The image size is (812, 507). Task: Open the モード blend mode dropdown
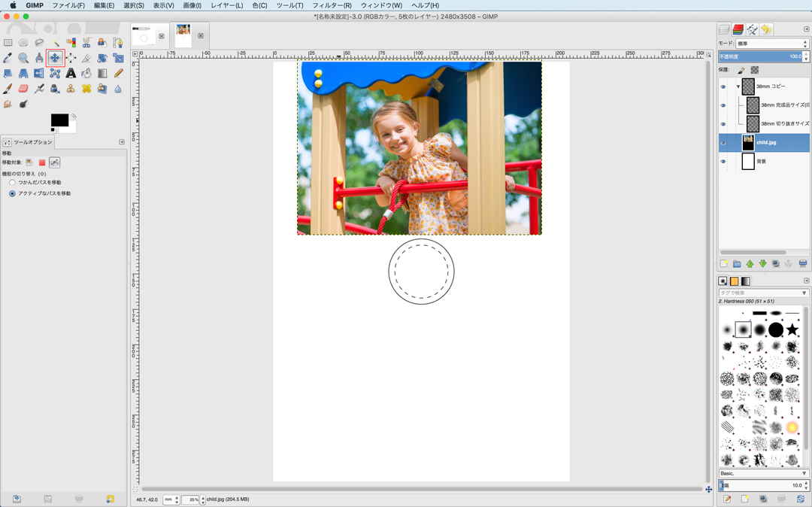point(771,44)
